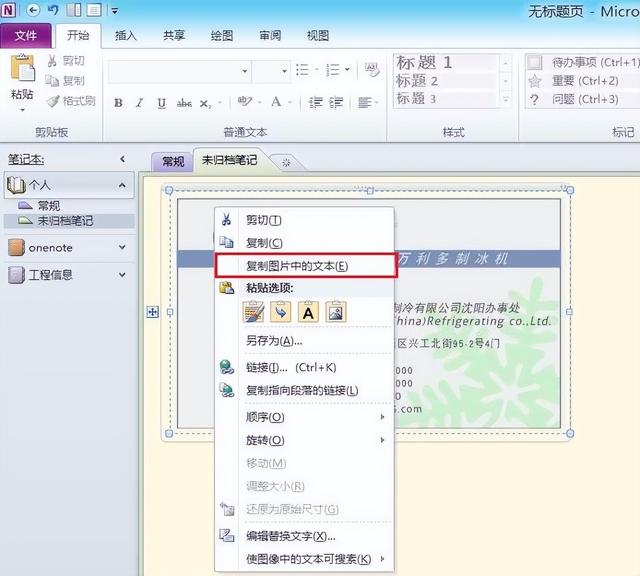The image size is (640, 576).
Task: Choose 剪切(T) from context menu
Action: coord(304,220)
